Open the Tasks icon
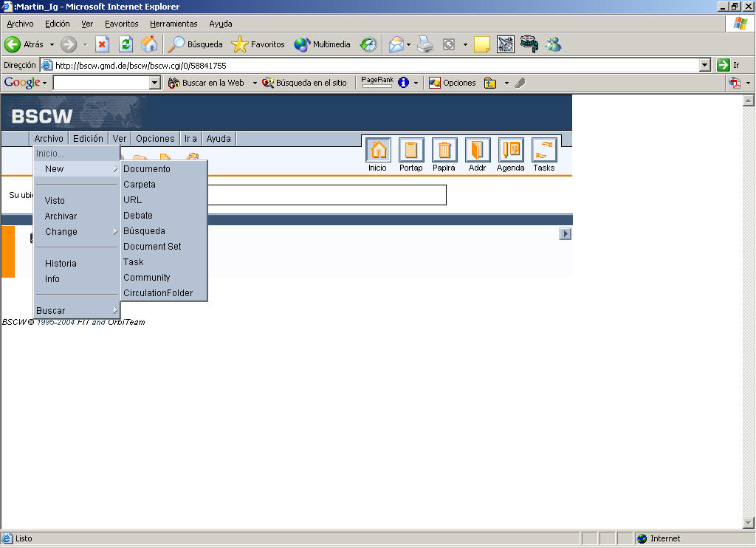The width and height of the screenshot is (756, 548). [544, 150]
